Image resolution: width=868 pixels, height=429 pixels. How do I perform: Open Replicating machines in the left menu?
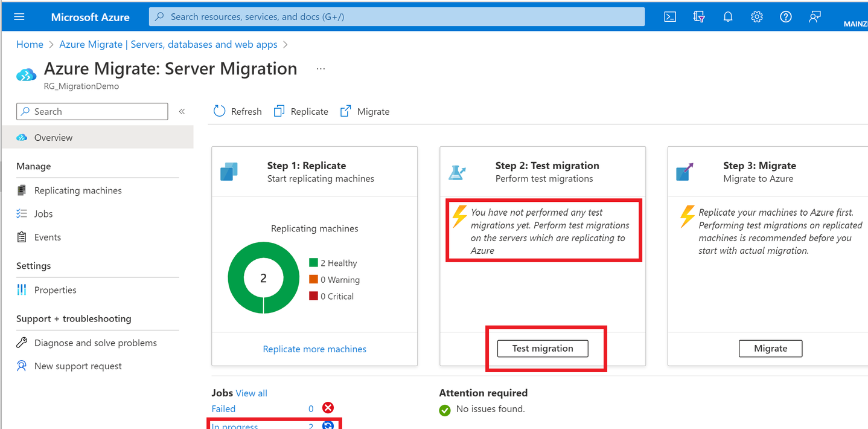78,190
